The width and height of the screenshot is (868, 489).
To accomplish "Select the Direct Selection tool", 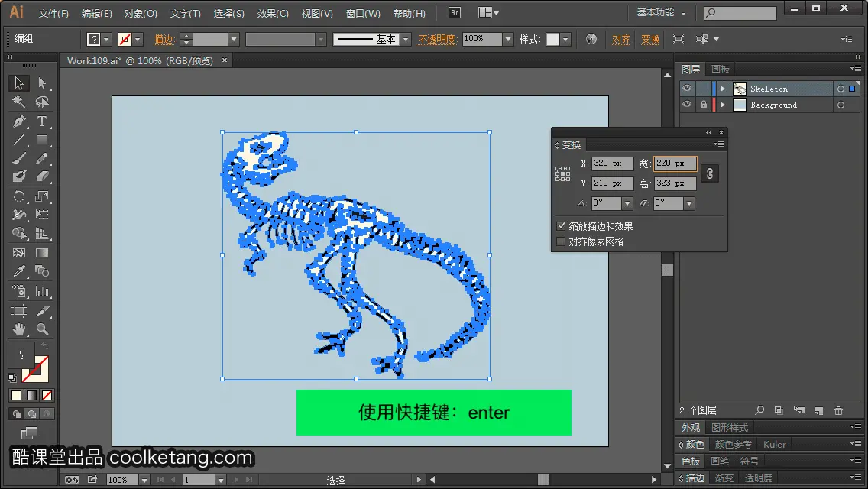I will [x=42, y=83].
